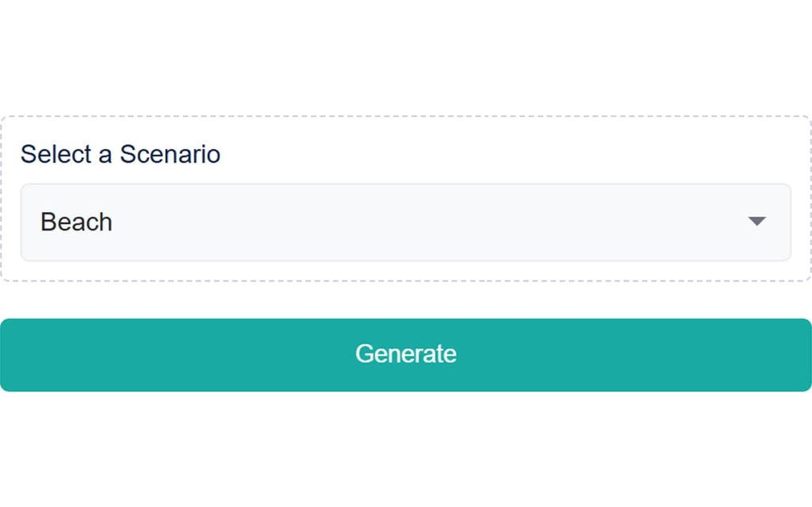This screenshot has width=812, height=507.
Task: Click the dropdown arrow icon beside Beach
Action: pos(756,221)
